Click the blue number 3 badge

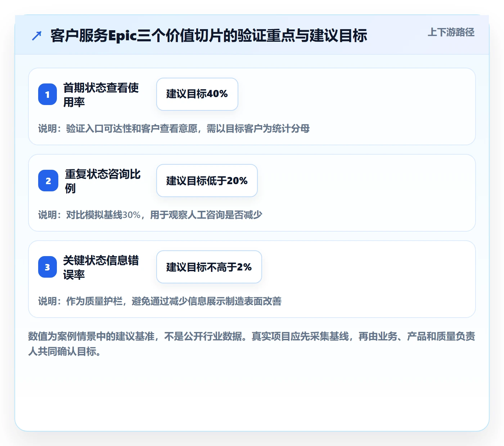coord(48,267)
